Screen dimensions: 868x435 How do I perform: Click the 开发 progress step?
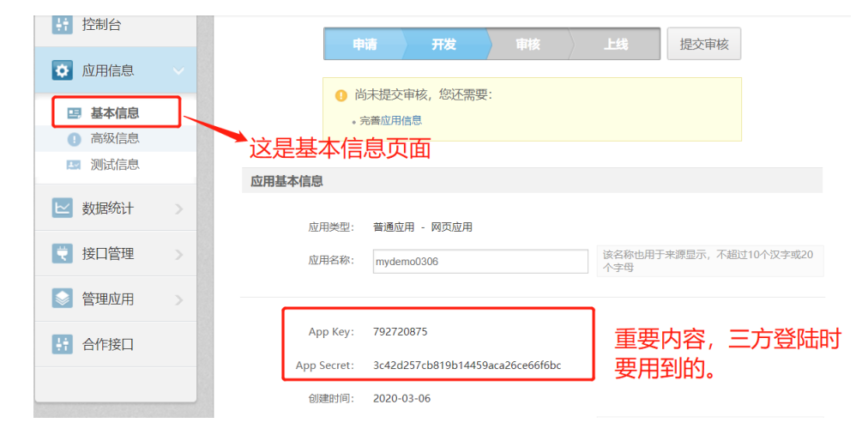444,45
